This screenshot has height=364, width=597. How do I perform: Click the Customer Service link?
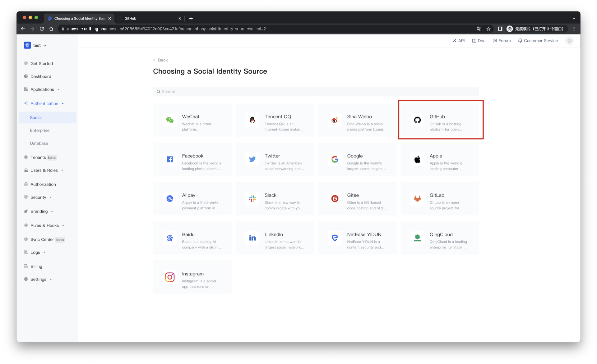pyautogui.click(x=538, y=41)
